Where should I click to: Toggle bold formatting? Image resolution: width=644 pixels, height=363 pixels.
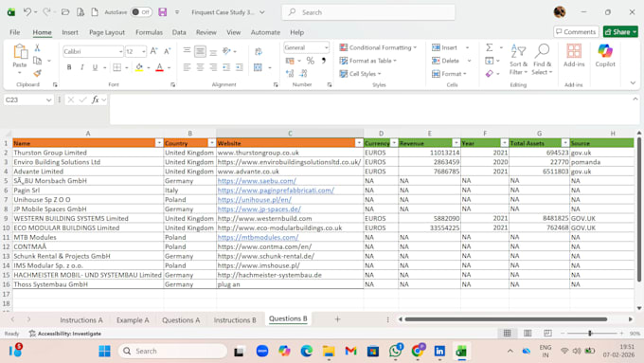coord(69,67)
